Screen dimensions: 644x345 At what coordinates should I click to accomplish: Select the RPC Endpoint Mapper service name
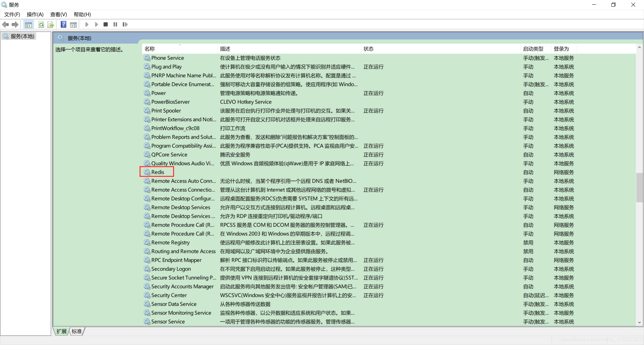[x=176, y=260]
